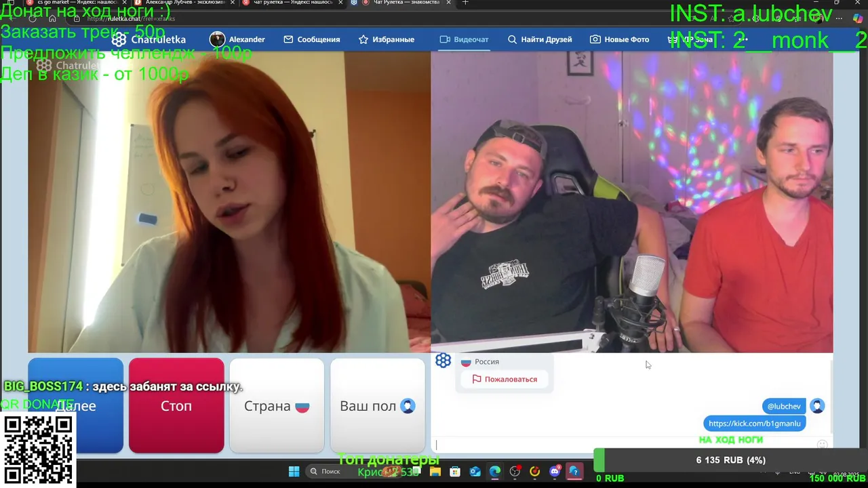Click the video camera icon beside Видеочат
This screenshot has height=488, width=868.
click(445, 39)
